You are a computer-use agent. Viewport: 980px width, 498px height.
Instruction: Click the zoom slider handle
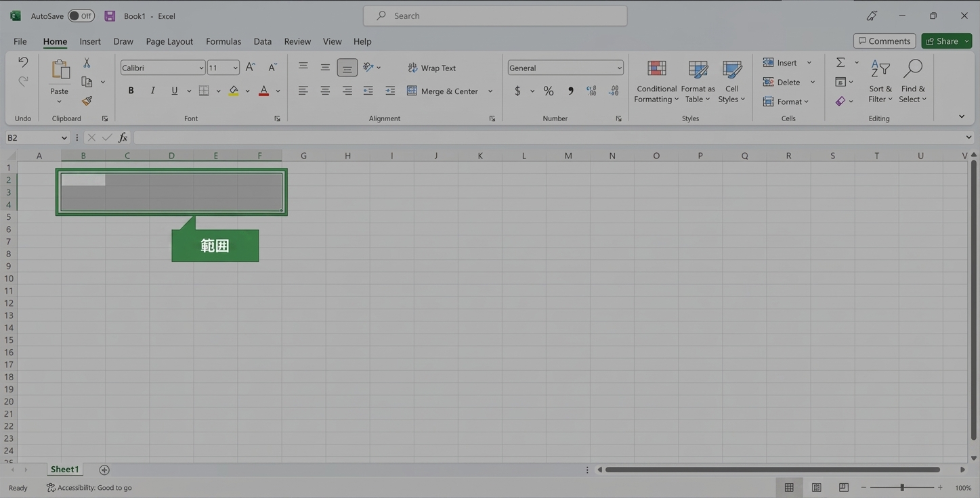pyautogui.click(x=901, y=487)
